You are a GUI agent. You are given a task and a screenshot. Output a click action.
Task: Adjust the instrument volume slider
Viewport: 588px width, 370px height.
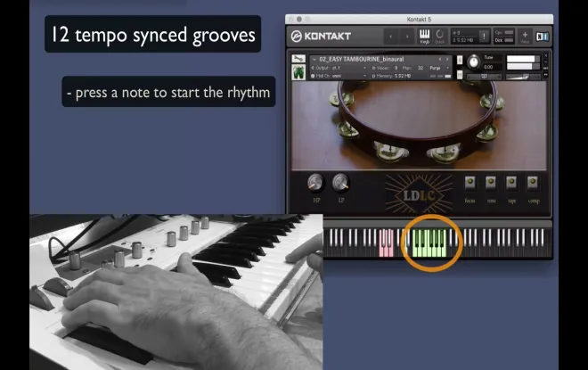click(x=523, y=77)
